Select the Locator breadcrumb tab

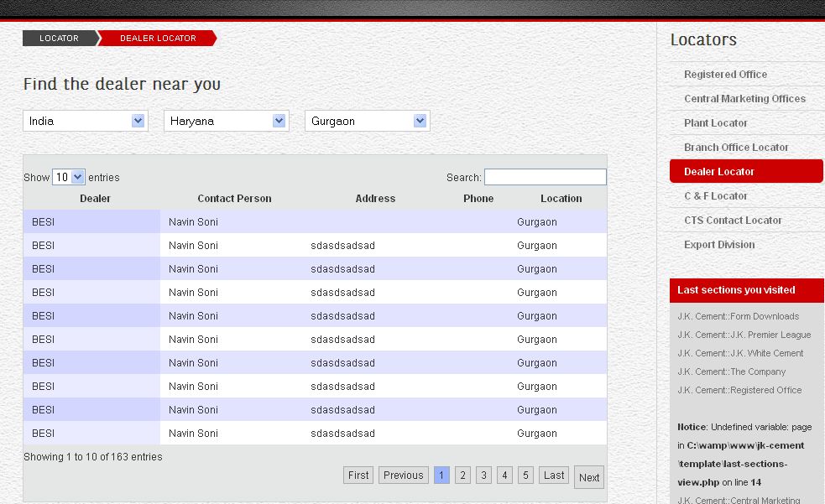59,38
